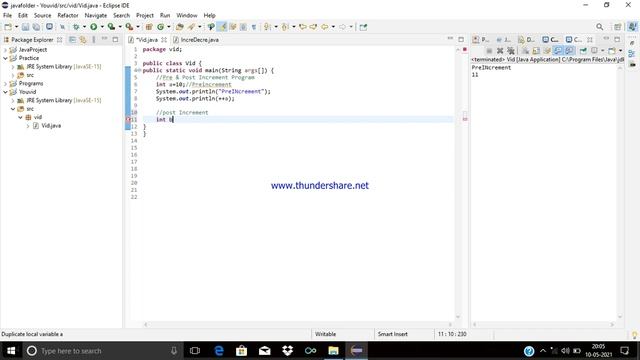Click the Open Perspective icon
The height and width of the screenshot is (360, 640).
pos(618,27)
